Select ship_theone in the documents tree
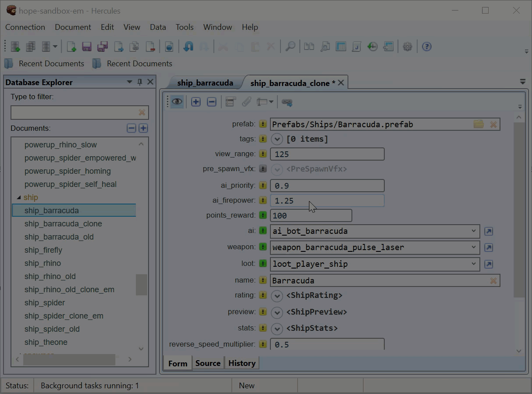This screenshot has width=532, height=394. (46, 342)
